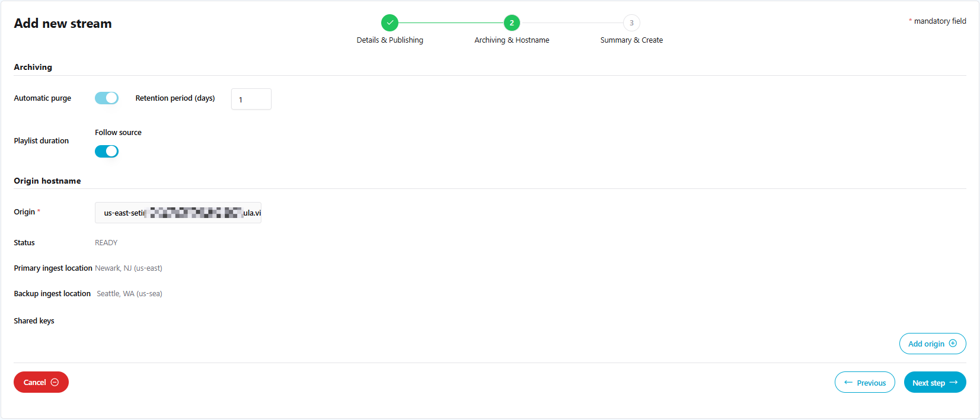Click the green checkmark step 1 circle
The width and height of the screenshot is (980, 420).
point(390,23)
